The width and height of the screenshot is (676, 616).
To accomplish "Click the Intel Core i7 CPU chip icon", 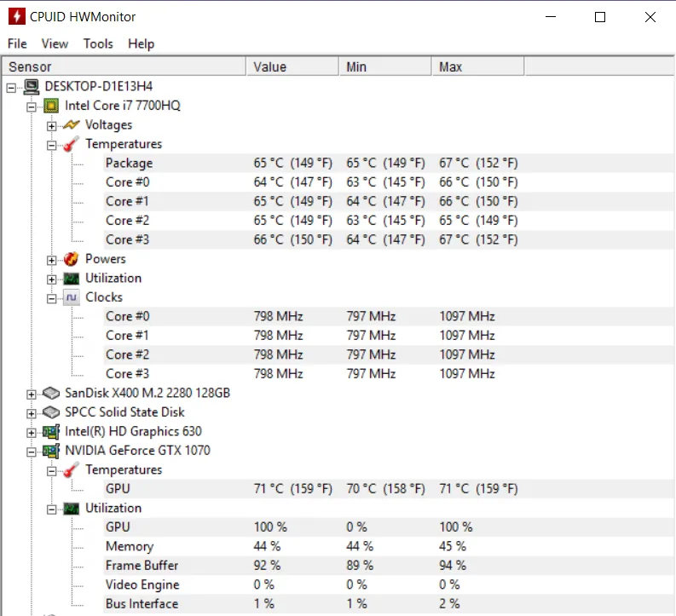I will pos(51,106).
